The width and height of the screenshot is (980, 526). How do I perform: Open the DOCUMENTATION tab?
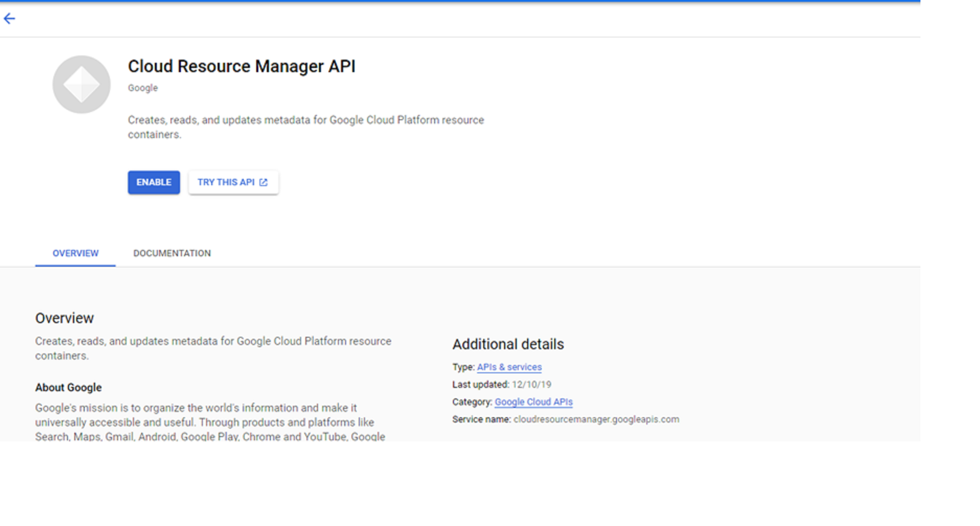tap(172, 254)
